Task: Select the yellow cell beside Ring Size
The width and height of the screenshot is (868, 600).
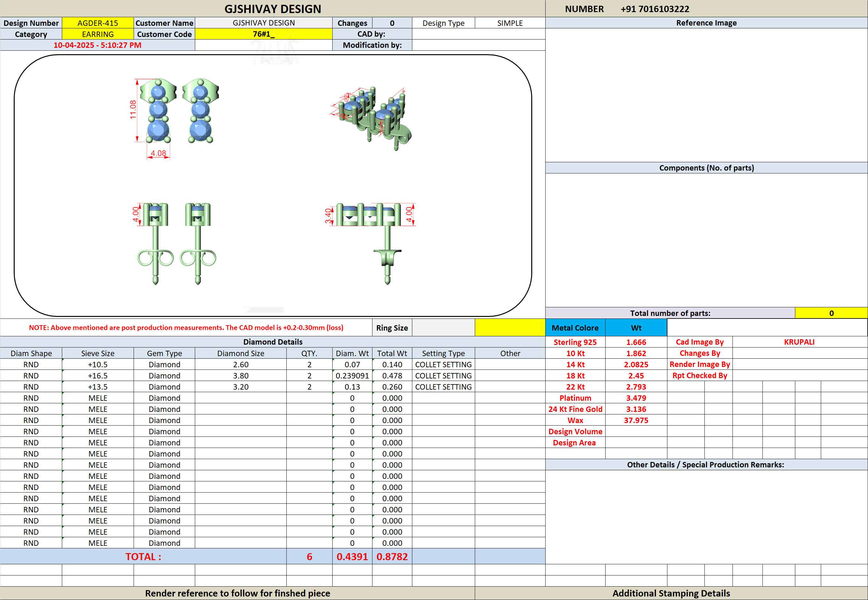Action: 510,327
